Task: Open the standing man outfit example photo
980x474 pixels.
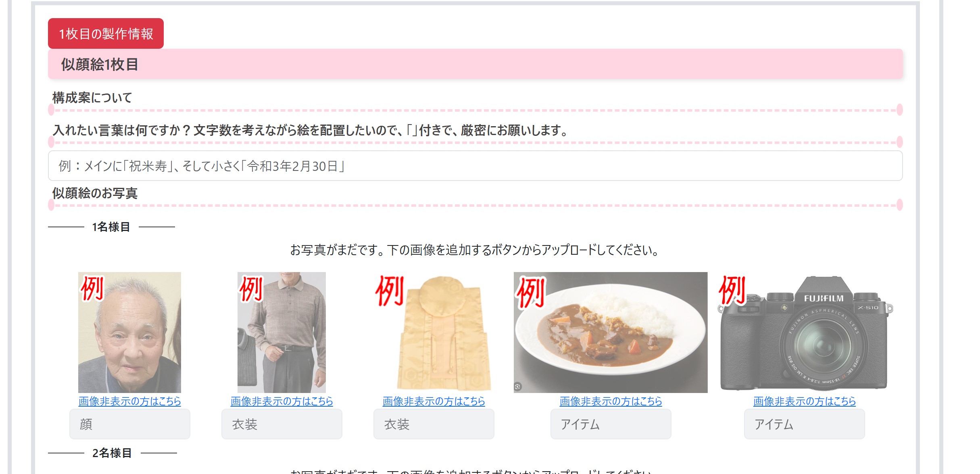Action: point(281,332)
